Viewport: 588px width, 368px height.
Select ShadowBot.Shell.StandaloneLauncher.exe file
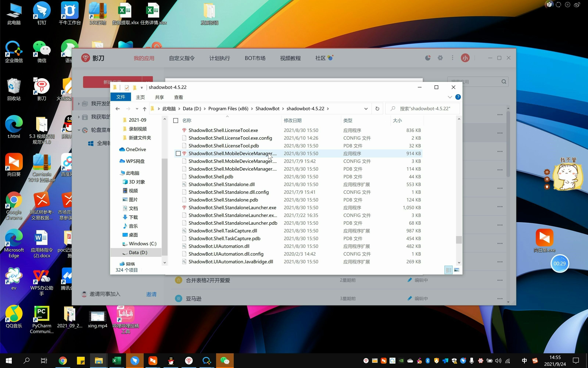point(232,208)
